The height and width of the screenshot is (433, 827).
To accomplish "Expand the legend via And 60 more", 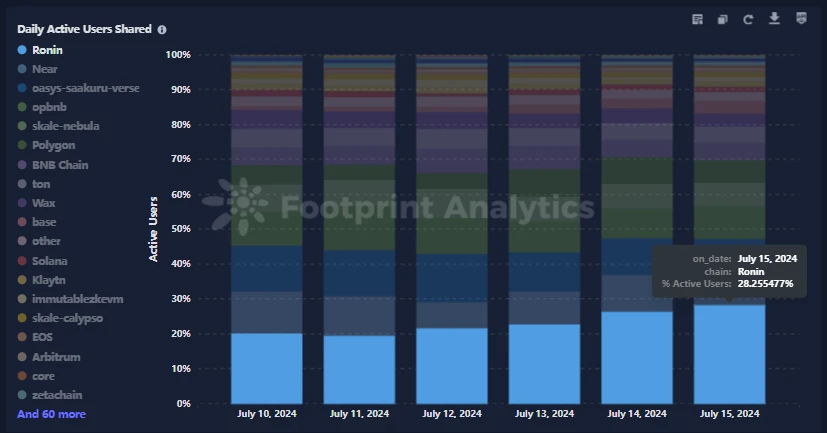I will (x=51, y=414).
